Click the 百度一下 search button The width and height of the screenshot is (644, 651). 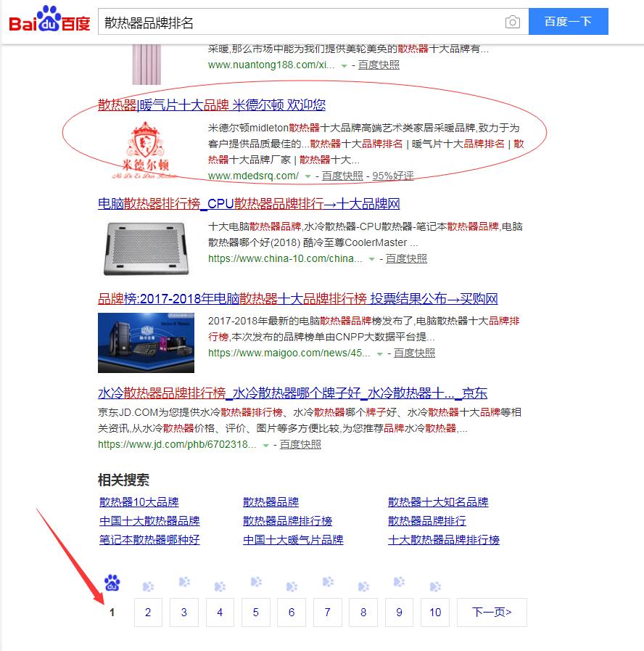[x=568, y=21]
